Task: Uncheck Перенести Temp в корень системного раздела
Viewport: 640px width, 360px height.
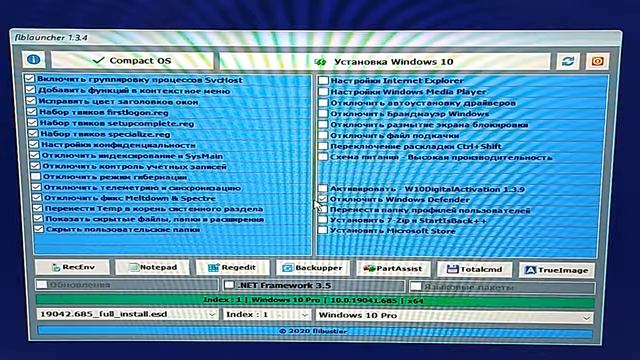Action: (x=38, y=208)
